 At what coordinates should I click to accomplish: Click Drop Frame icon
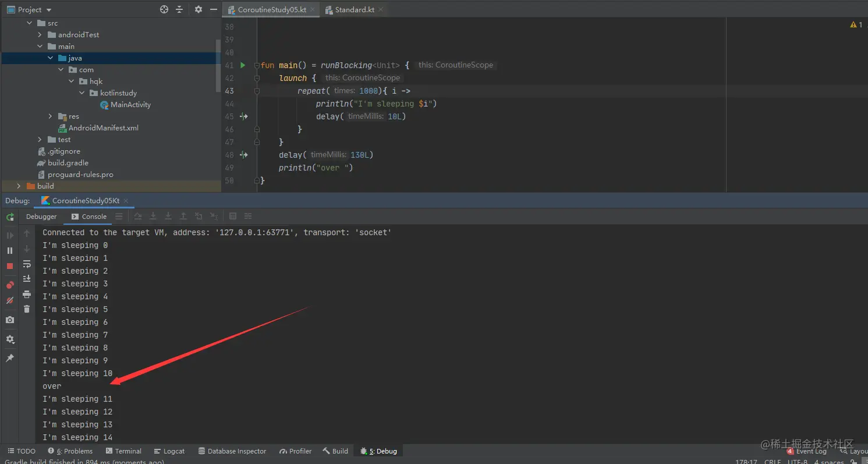coord(199,217)
